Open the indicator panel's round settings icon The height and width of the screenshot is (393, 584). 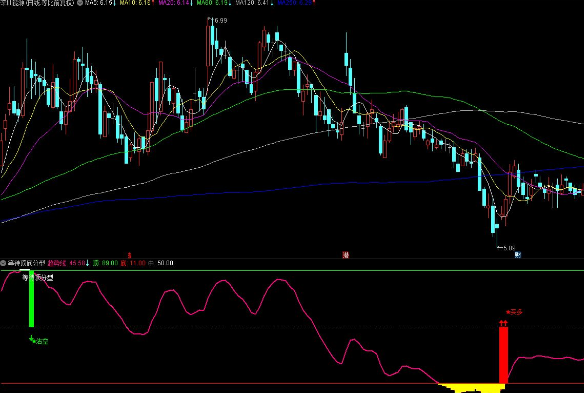(x=3, y=263)
